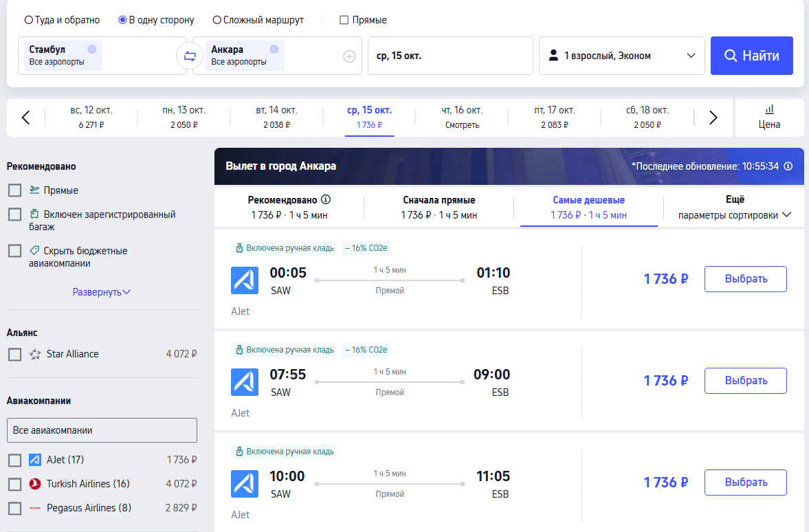
Task: Enable registered baggage included filter
Action: click(15, 214)
